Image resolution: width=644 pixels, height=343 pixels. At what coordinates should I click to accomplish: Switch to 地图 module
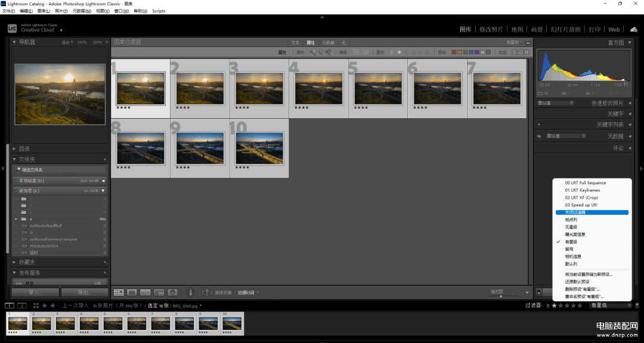click(517, 29)
